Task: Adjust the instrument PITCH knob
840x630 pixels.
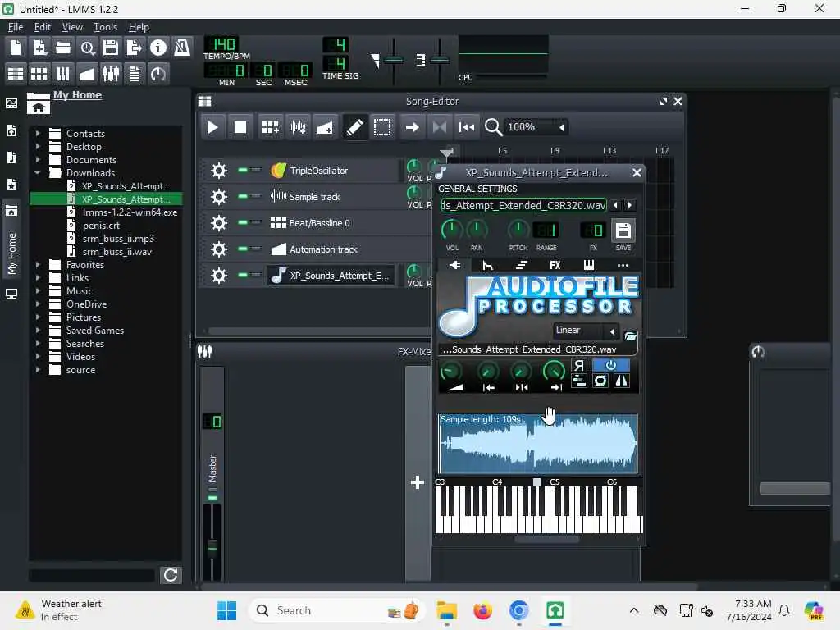Action: pyautogui.click(x=518, y=230)
